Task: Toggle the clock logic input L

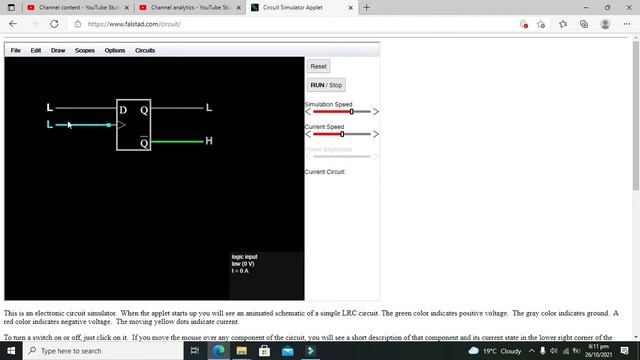Action: pyautogui.click(x=49, y=124)
